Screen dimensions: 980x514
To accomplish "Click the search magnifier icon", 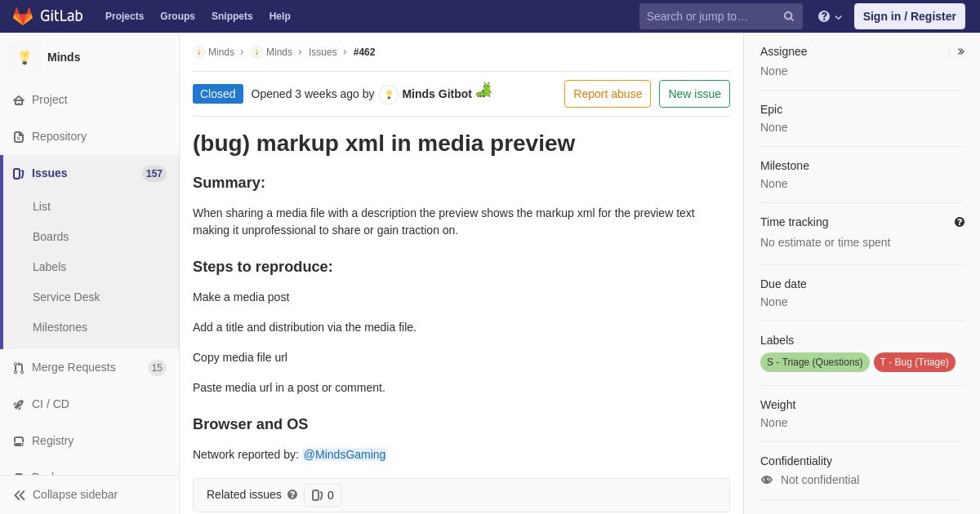I will tap(788, 16).
